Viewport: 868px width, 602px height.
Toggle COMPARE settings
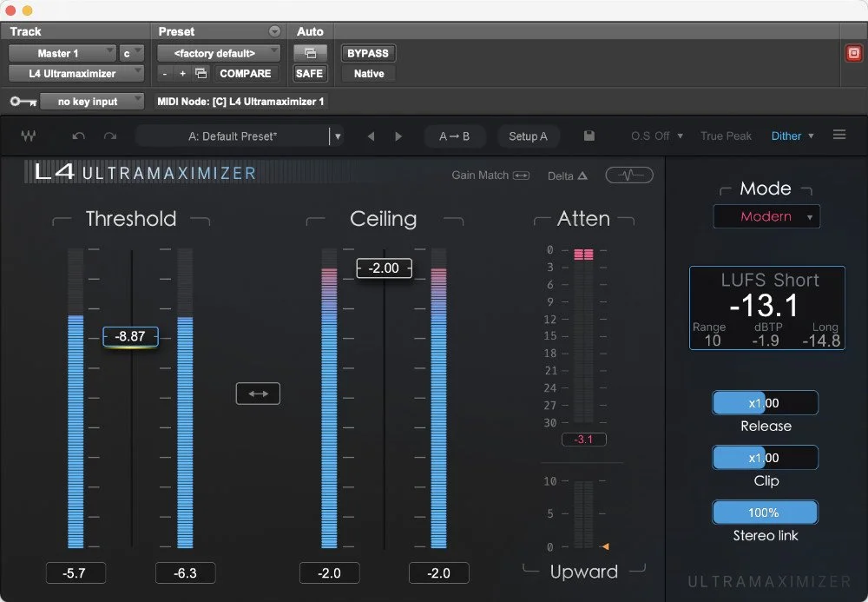click(x=246, y=73)
